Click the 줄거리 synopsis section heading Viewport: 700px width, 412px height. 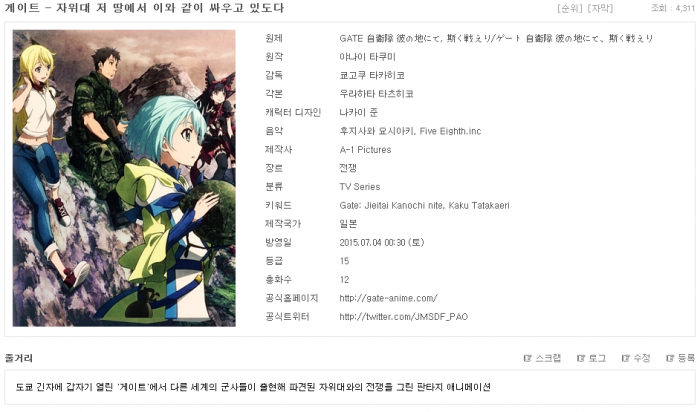19,358
